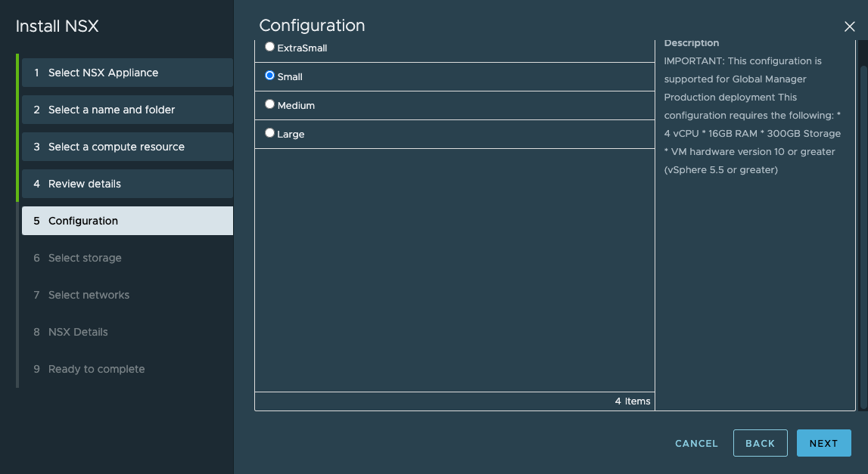Jump to step 3 Select a compute resource
The image size is (868, 474).
tap(127, 147)
